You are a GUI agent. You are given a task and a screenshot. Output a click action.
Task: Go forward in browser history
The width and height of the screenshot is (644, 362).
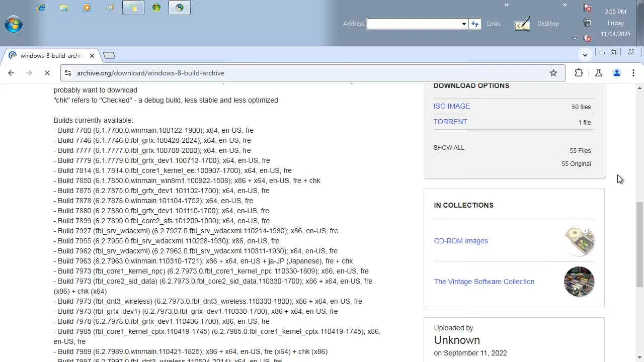pos(29,73)
